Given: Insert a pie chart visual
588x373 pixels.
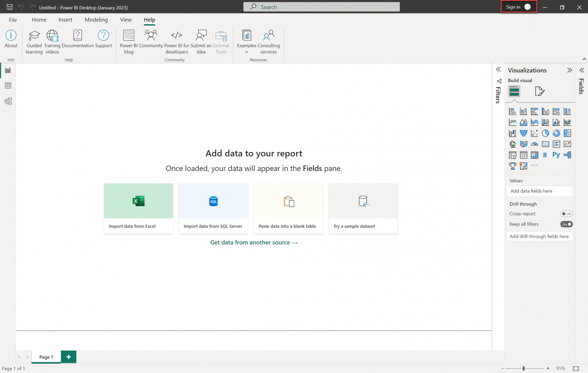Looking at the screenshot, I should point(546,133).
